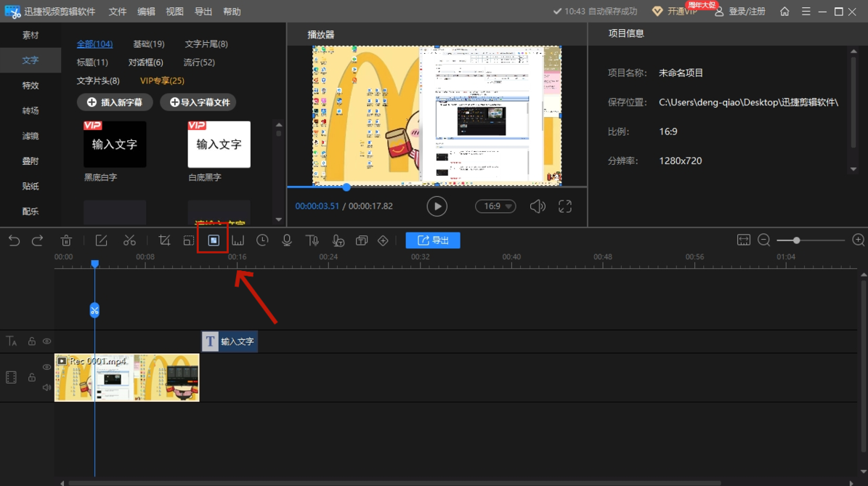
Task: Toggle lock on the video track
Action: [31, 378]
